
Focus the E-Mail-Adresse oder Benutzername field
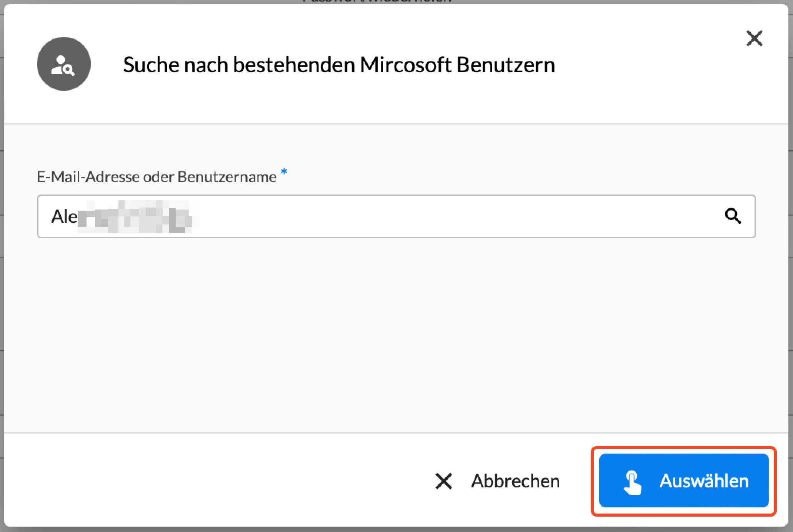396,216
